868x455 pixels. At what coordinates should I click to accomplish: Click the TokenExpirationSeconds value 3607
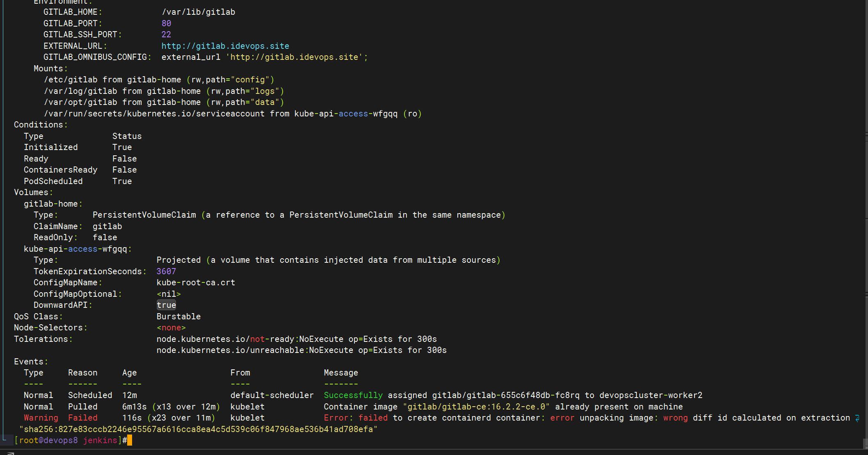(x=166, y=271)
